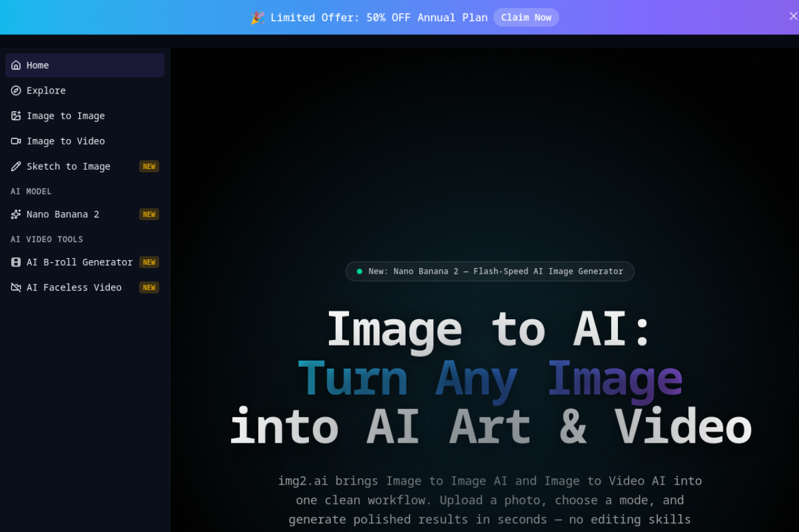
Task: Open AI Faceless Video label
Action: pyautogui.click(x=74, y=288)
